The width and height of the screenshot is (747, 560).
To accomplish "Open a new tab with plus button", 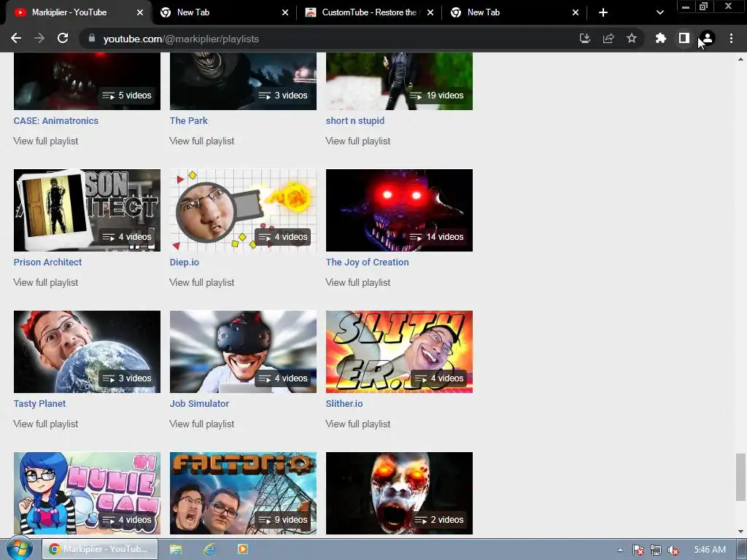I will tap(603, 12).
